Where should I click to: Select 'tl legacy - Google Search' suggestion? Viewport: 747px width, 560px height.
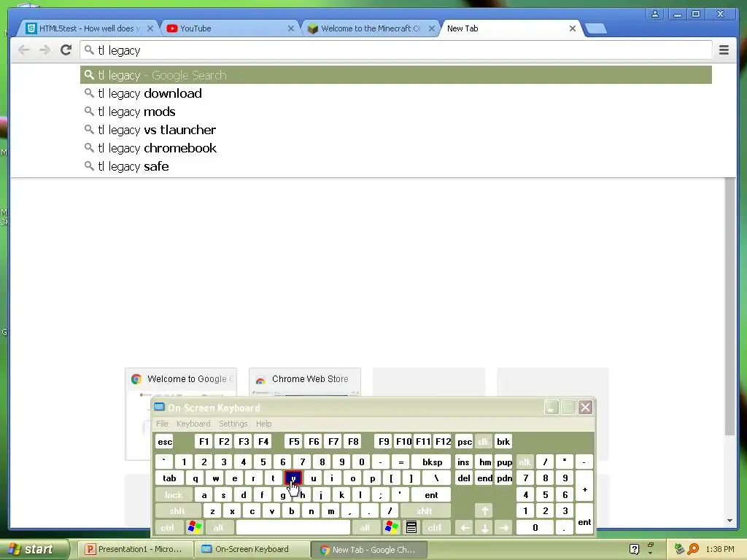point(396,75)
